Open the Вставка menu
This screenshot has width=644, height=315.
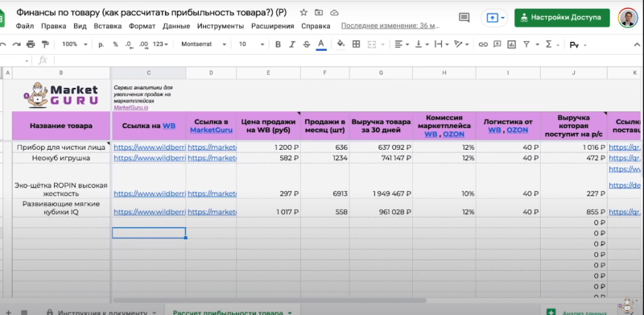click(108, 27)
